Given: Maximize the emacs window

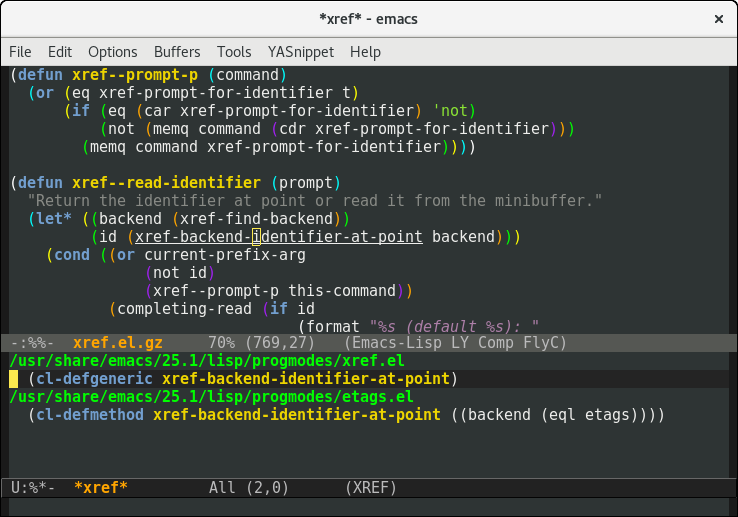Looking at the screenshot, I should [687, 19].
